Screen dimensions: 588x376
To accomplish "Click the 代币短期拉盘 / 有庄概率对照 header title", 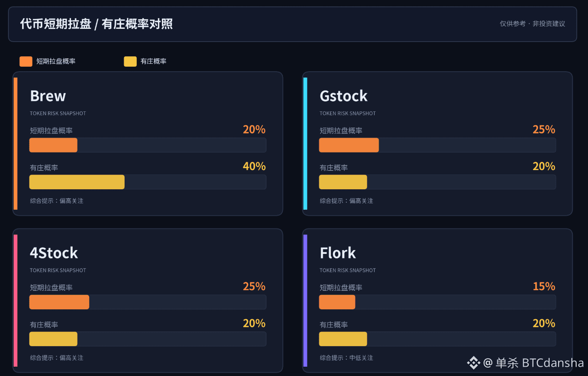I will (x=97, y=24).
